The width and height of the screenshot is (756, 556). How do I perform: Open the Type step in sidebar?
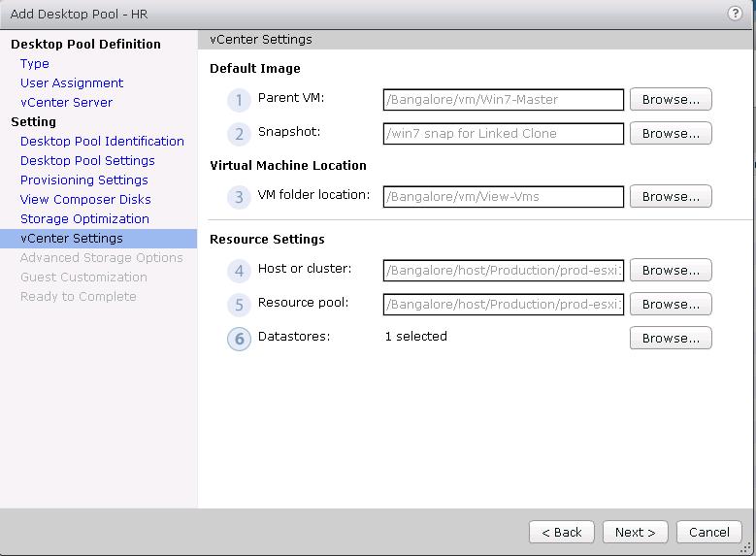[x=35, y=63]
